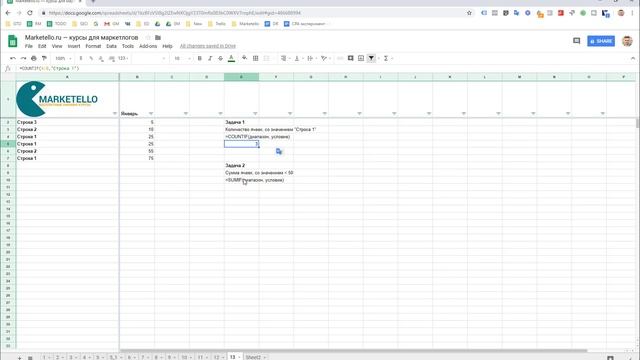Select the Задача 2 cell

pyautogui.click(x=241, y=165)
